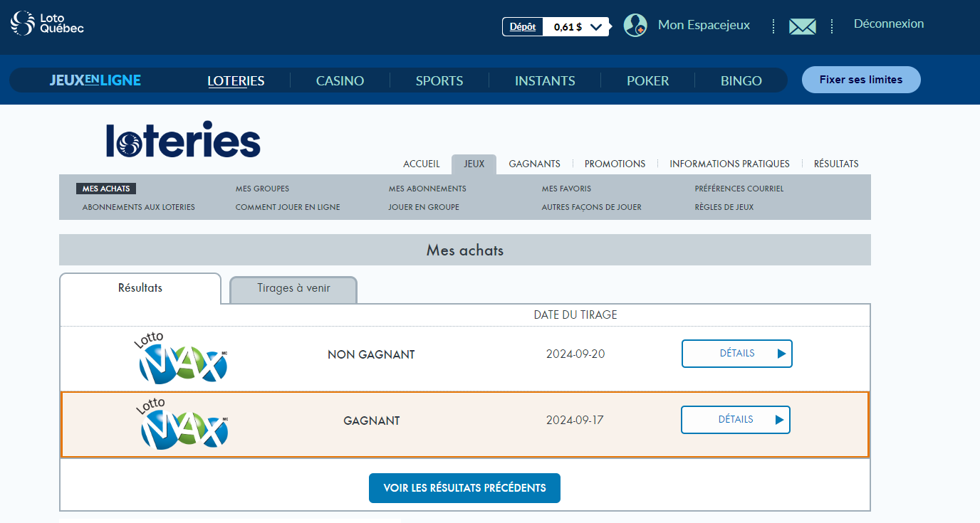Screen dimensions: 980x523
Task: Click the arrow in 2024-09-20 DÉTAILS button
Action: (x=781, y=354)
